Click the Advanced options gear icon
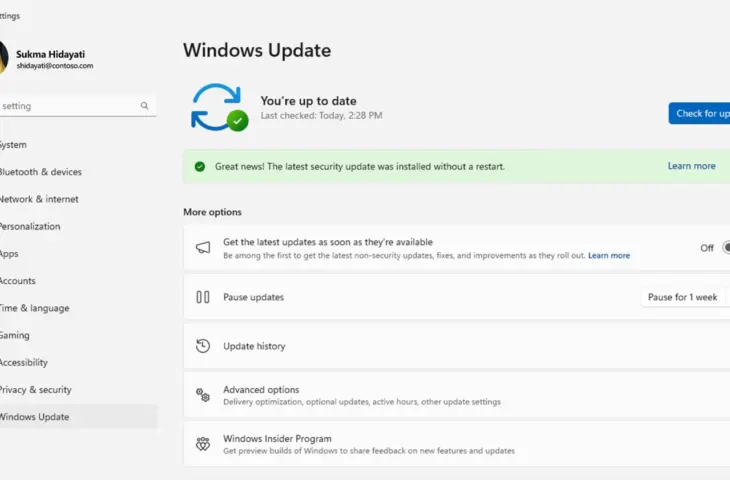The image size is (730, 480). (x=203, y=395)
